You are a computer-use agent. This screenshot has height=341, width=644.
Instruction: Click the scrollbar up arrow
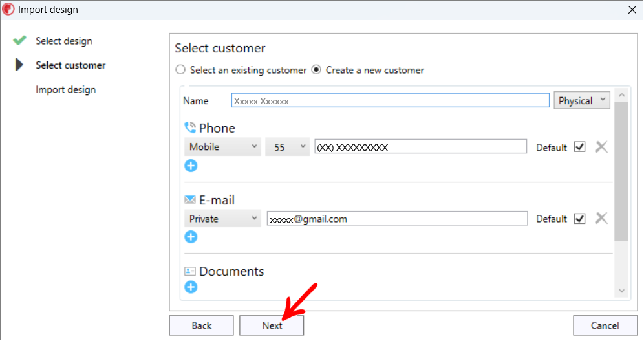pos(621,95)
